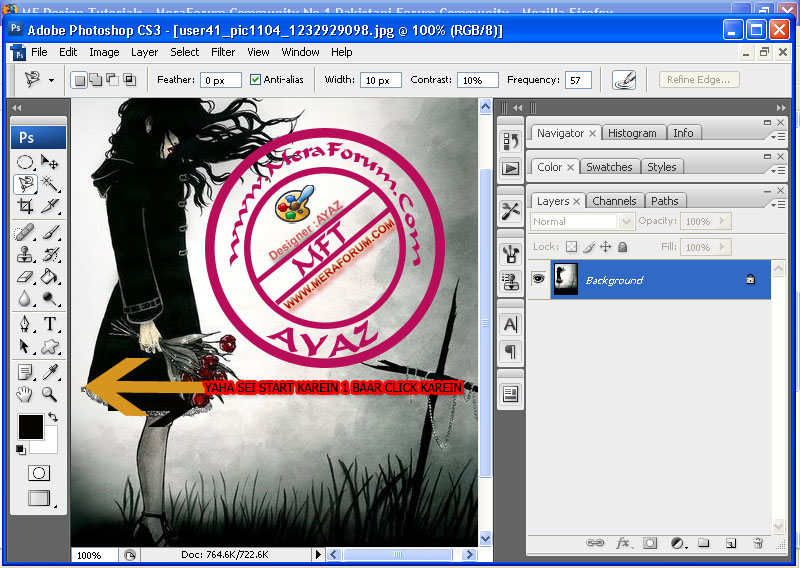Add layer style fx button
The height and width of the screenshot is (568, 800).
pos(623,543)
